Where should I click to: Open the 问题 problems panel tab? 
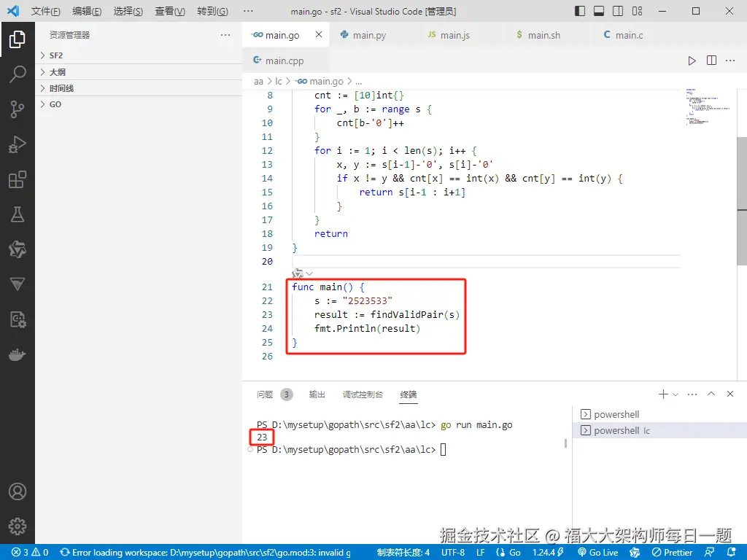pos(265,394)
